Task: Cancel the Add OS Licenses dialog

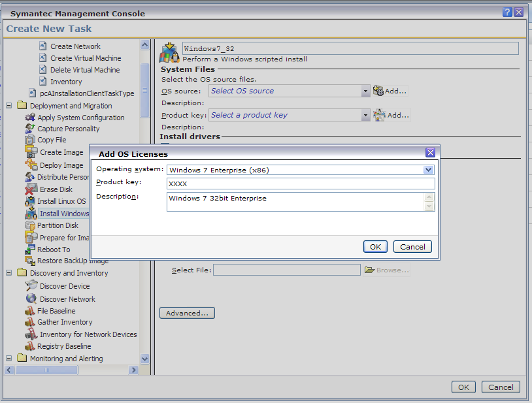Action: (412, 247)
